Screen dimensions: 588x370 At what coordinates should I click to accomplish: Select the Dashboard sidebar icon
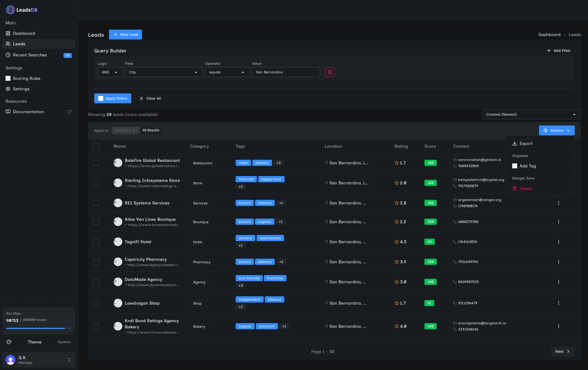click(8, 33)
